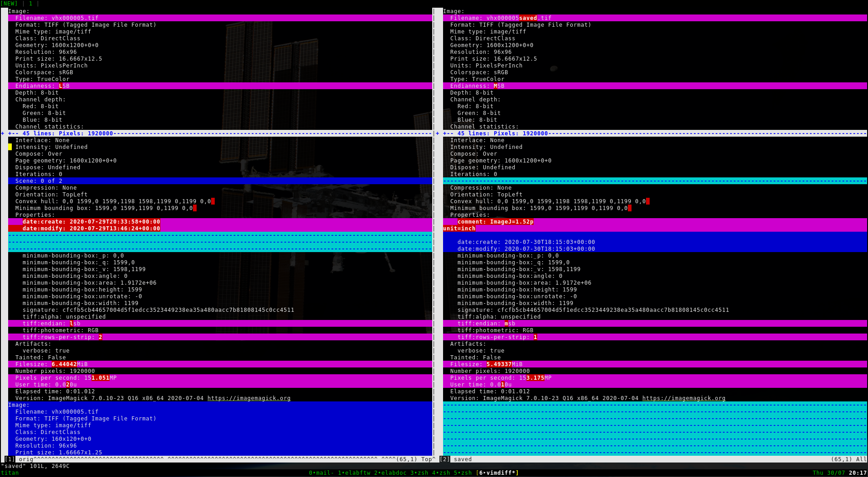Select the '[NEW]' tab in the vim tabline
Viewport: 868px width, 477px height.
[9, 3]
